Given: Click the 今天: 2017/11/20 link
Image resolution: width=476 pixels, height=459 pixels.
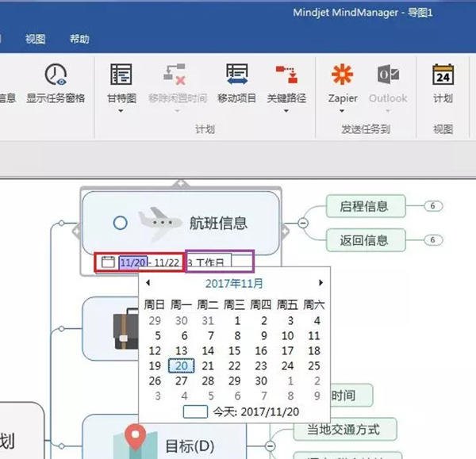Looking at the screenshot, I should coord(256,412).
